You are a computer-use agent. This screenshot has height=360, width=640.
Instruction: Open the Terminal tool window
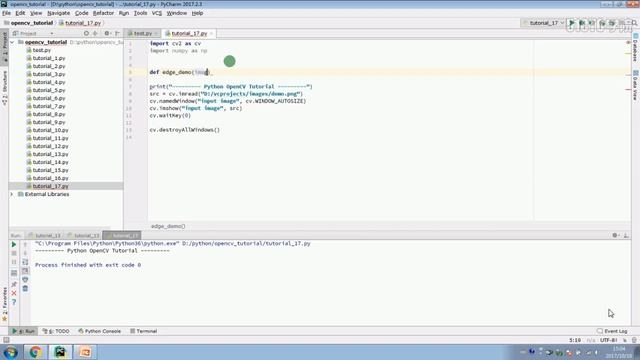click(x=144, y=331)
